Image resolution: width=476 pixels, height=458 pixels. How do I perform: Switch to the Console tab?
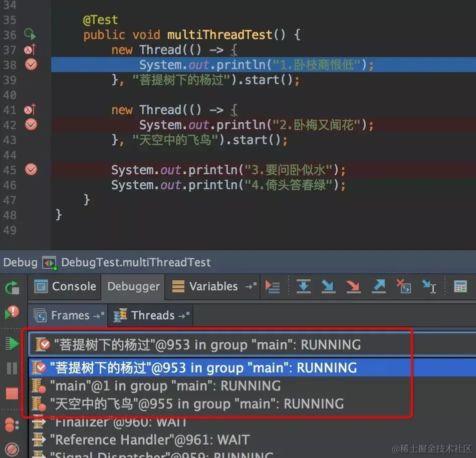65,286
